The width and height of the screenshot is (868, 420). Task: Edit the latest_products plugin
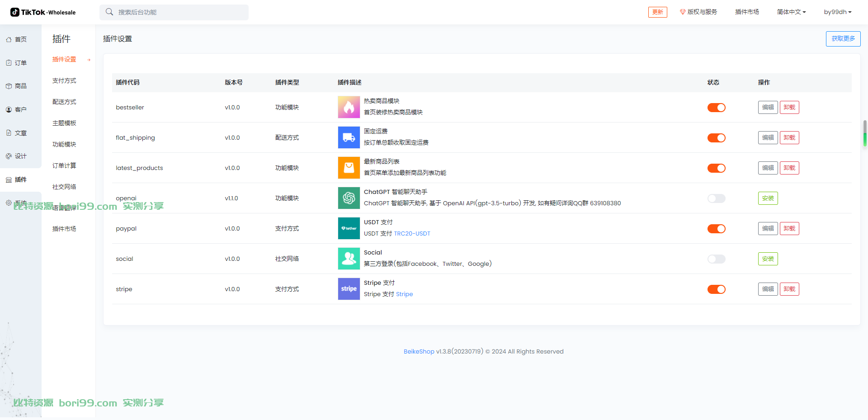click(768, 168)
